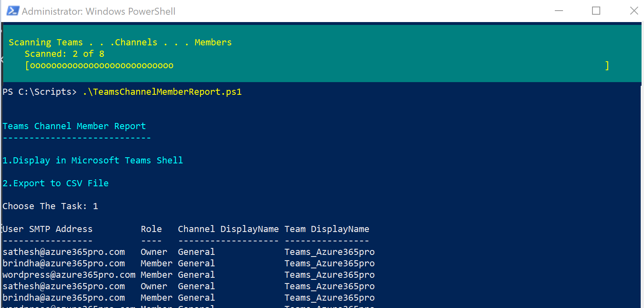This screenshot has width=644, height=308.
Task: Click 'Owner' role in first sathesh row
Action: tap(154, 252)
